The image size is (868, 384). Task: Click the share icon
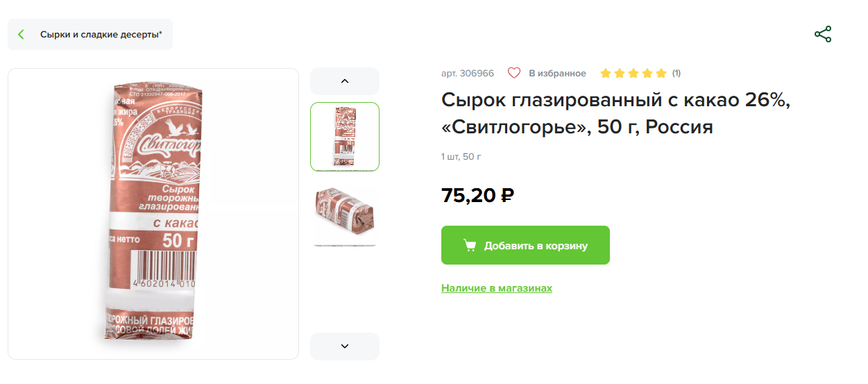pos(822,35)
